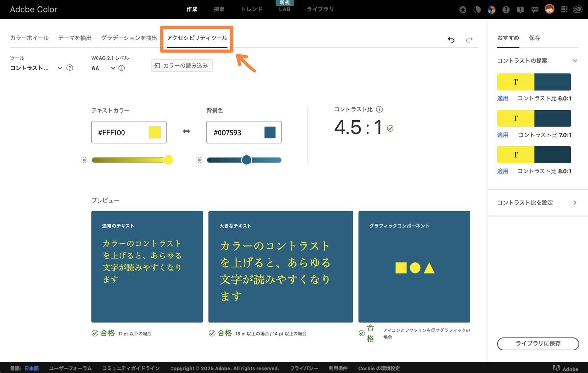Viewport: 588px width, 373px height.
Task: Click the カラーの読み込み button
Action: 182,65
